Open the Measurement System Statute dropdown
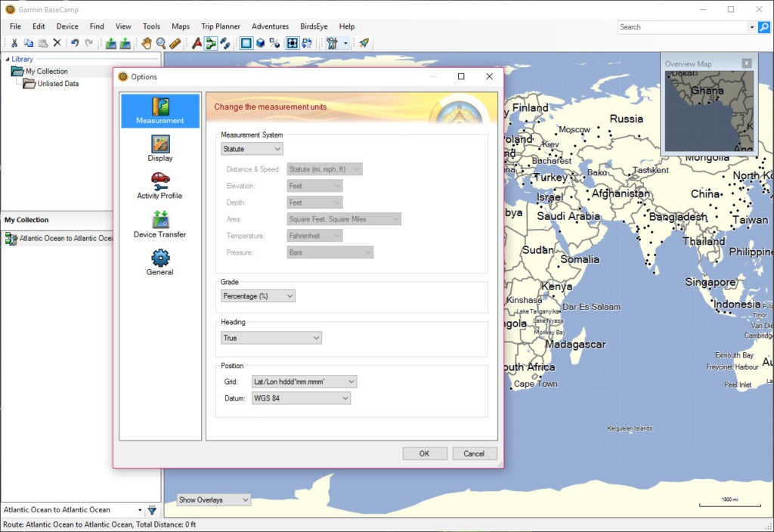 click(252, 149)
